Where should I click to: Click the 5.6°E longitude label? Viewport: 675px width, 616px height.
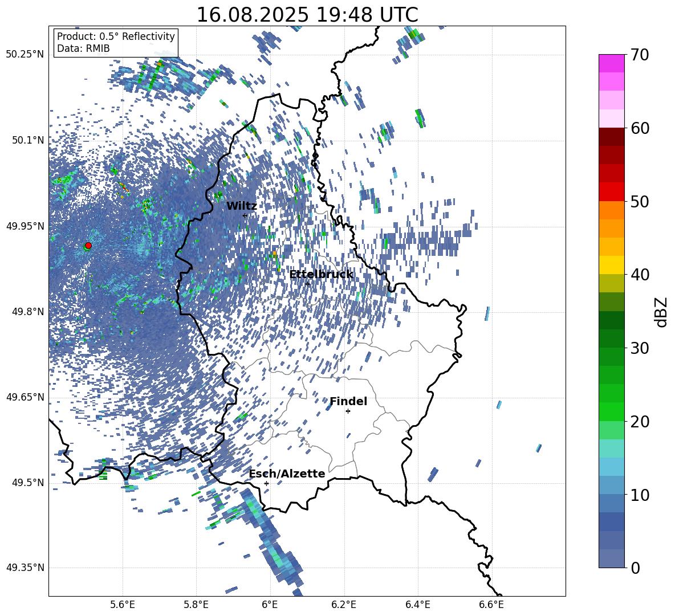[123, 605]
